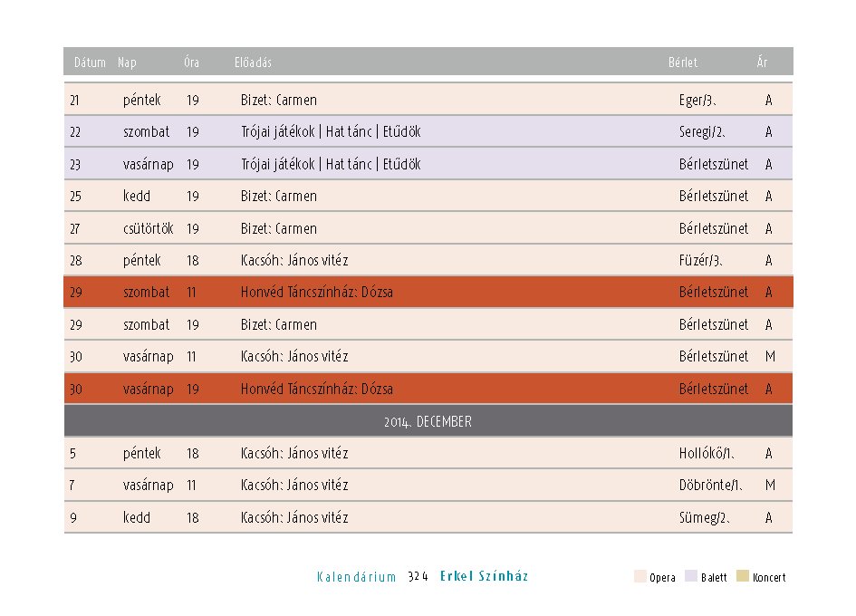Screen dimensions: 856x616
Task: Click the Előadás column header
Action: pos(253,63)
